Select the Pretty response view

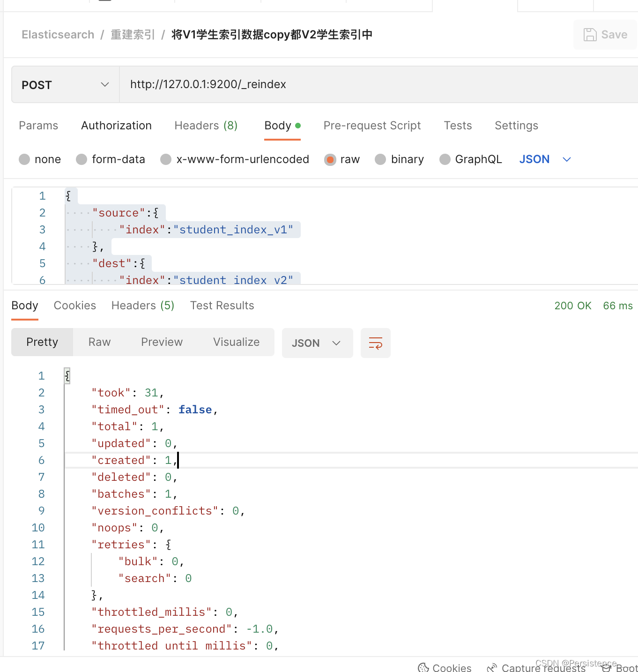pos(42,342)
